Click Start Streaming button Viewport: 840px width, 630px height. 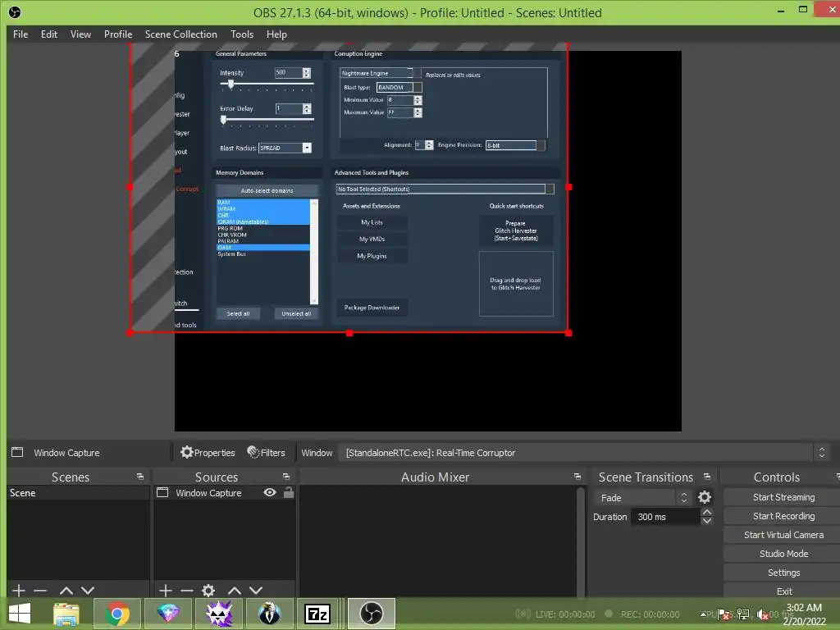[x=783, y=497]
